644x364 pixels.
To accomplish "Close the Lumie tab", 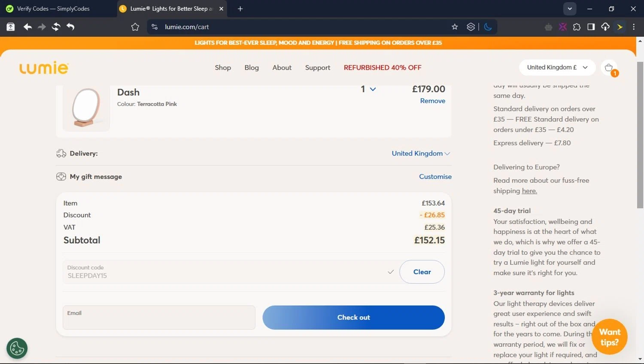I will pyautogui.click(x=222, y=9).
